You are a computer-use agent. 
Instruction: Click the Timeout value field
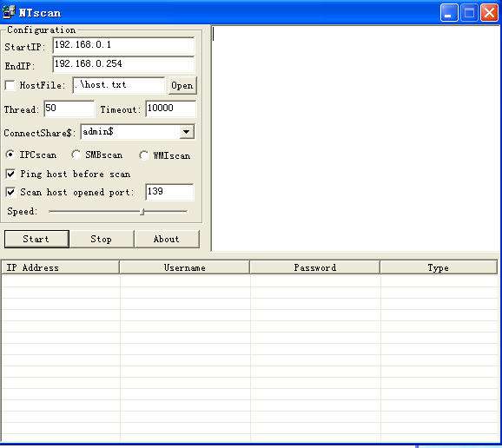pyautogui.click(x=170, y=109)
